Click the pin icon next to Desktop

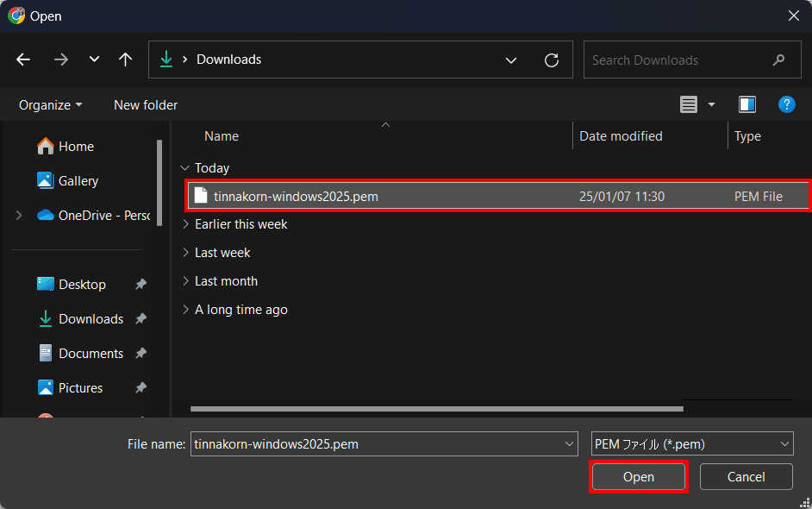click(141, 284)
